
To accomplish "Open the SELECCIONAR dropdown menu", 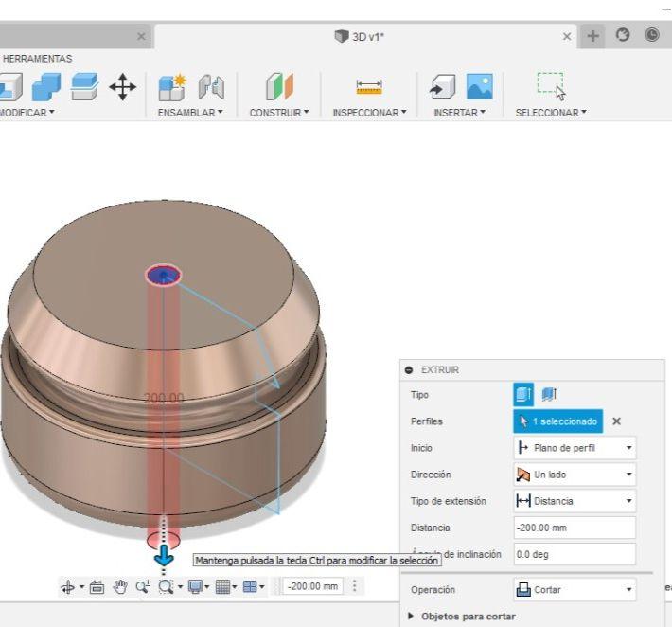I will [551, 113].
